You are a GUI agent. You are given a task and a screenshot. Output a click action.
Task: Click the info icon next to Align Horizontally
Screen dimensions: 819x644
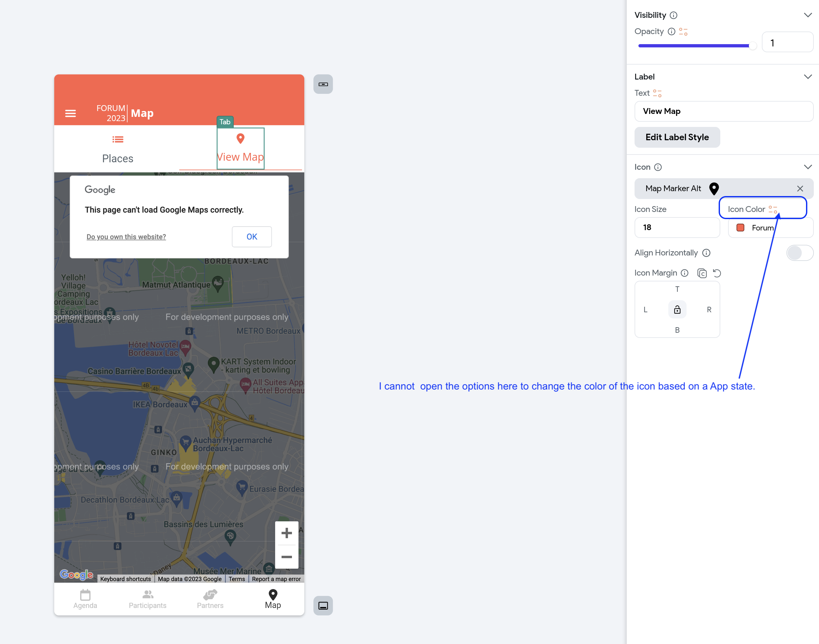click(x=706, y=253)
